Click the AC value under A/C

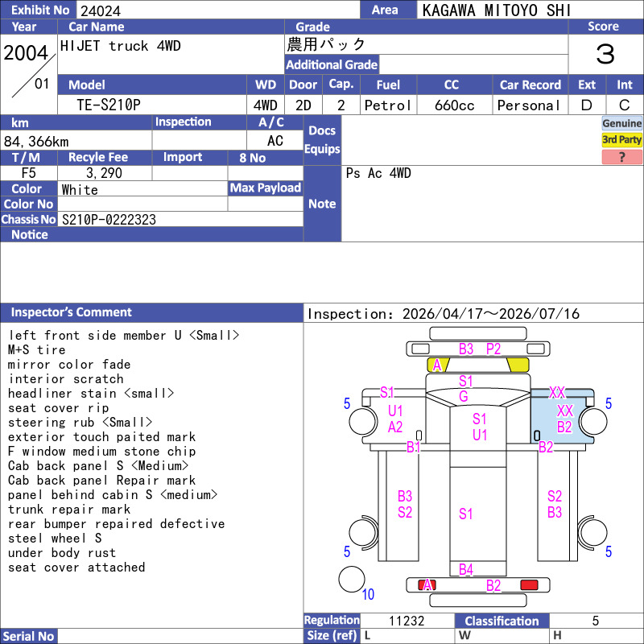275,141
